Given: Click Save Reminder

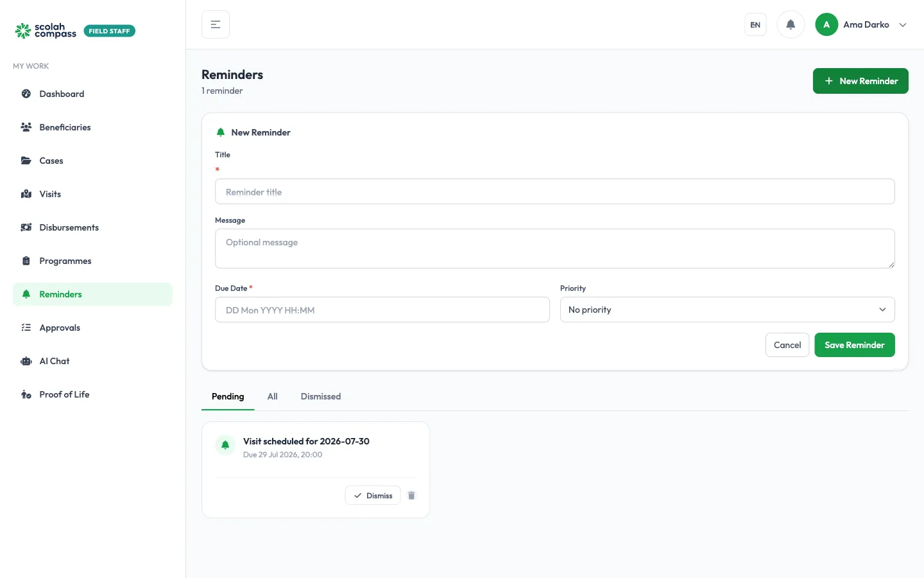Looking at the screenshot, I should point(855,345).
